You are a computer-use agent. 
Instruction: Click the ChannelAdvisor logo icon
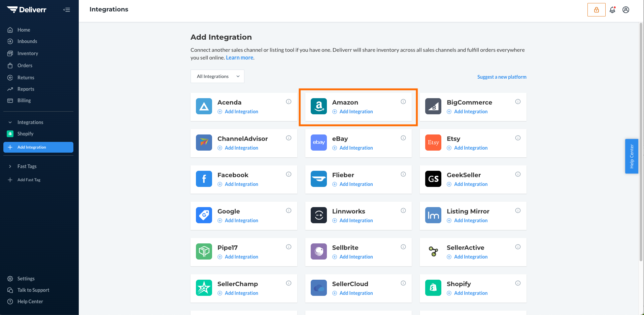pyautogui.click(x=204, y=143)
